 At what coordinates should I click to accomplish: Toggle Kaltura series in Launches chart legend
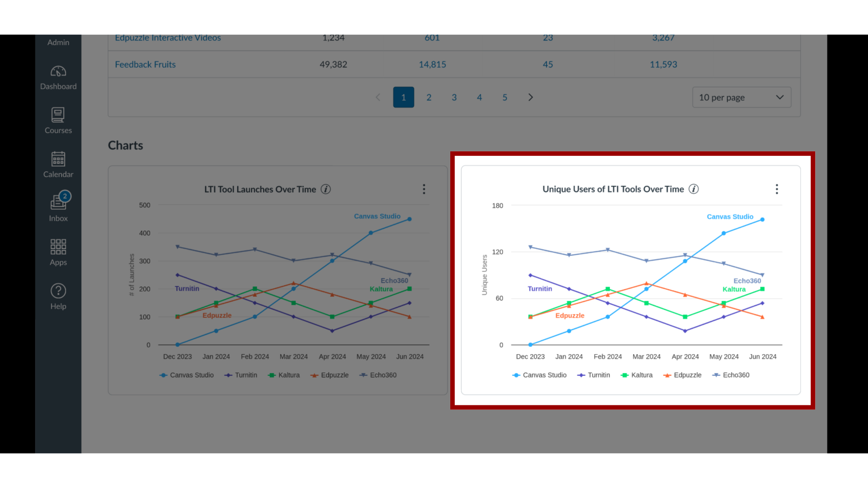pos(284,375)
